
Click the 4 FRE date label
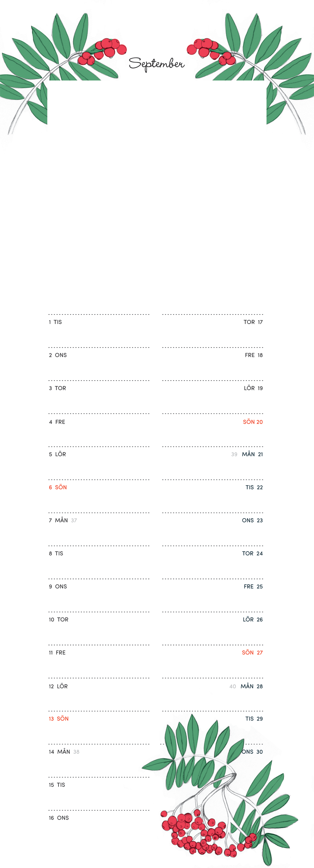57,422
